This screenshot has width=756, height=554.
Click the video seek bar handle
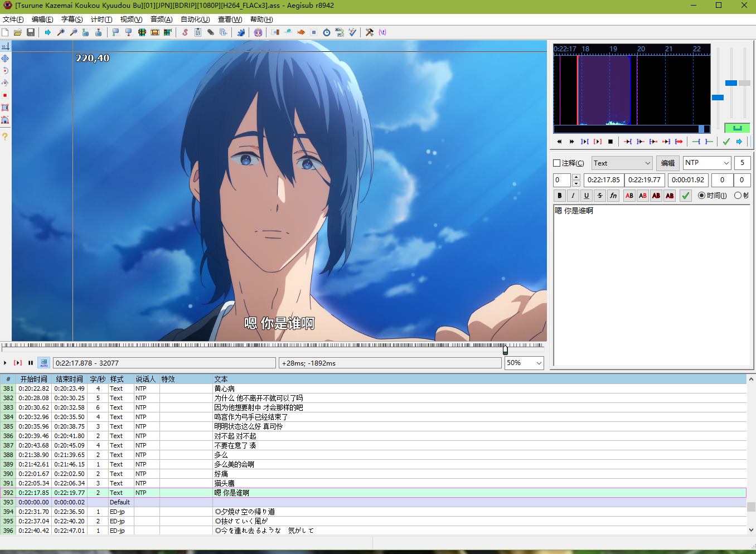(x=505, y=350)
